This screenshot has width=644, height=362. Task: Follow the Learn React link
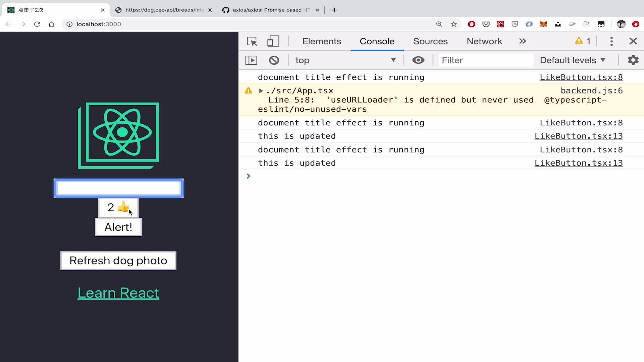[118, 293]
